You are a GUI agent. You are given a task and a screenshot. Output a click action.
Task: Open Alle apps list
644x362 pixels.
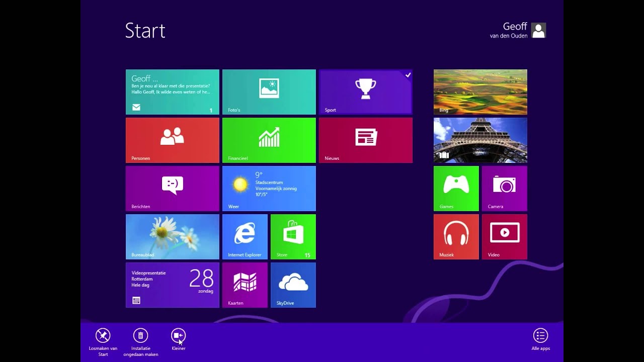540,339
